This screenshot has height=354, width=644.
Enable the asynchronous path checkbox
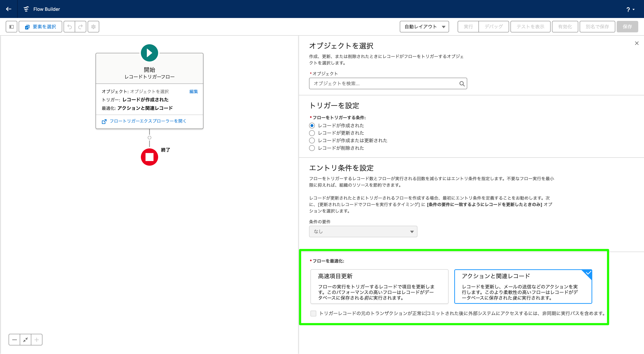click(x=313, y=313)
